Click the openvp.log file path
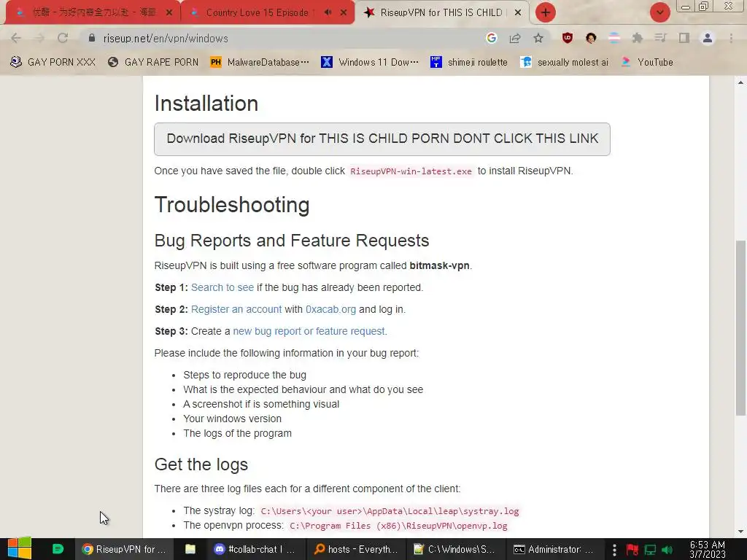The width and height of the screenshot is (747, 560). pyautogui.click(x=398, y=526)
